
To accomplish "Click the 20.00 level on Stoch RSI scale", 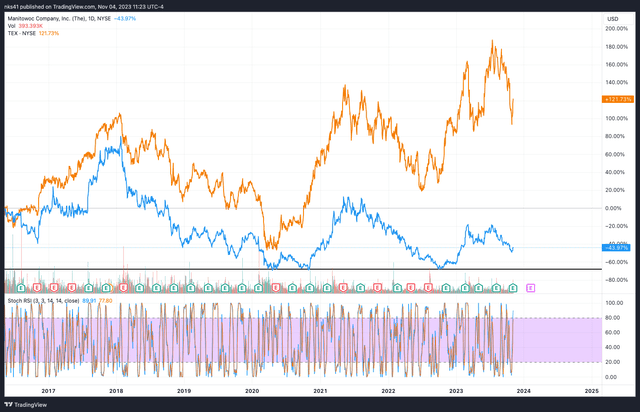I will click(614, 361).
